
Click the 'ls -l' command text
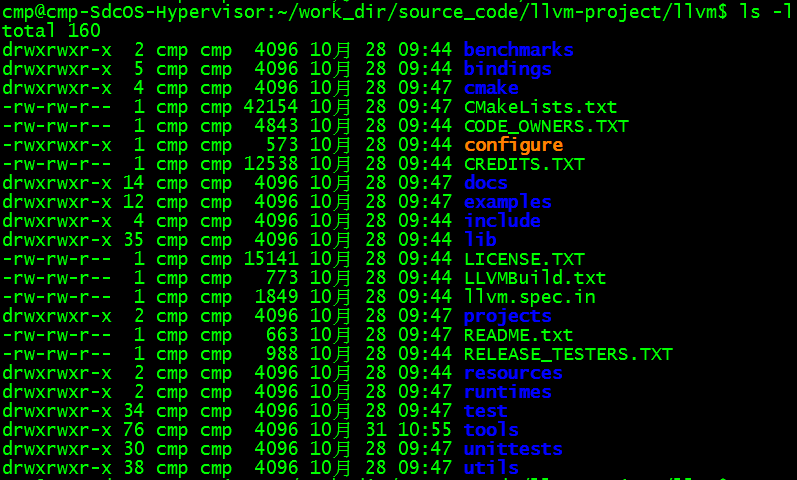coord(765,11)
